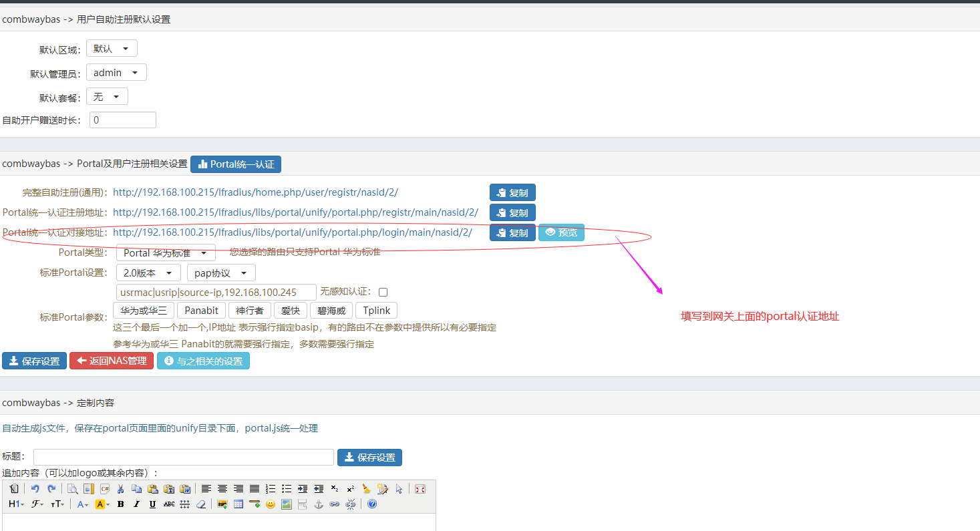980x531 pixels.
Task: Click the Portal统一认证 button
Action: pos(236,164)
